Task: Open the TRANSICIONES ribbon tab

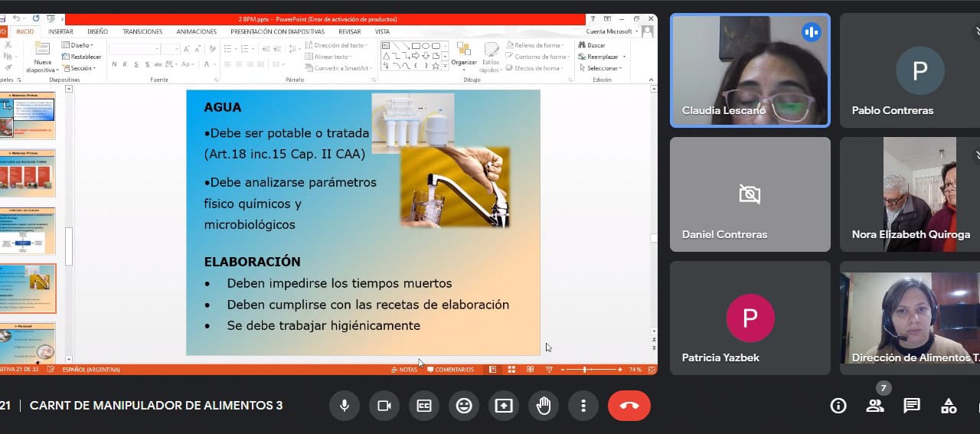Action: click(x=142, y=31)
